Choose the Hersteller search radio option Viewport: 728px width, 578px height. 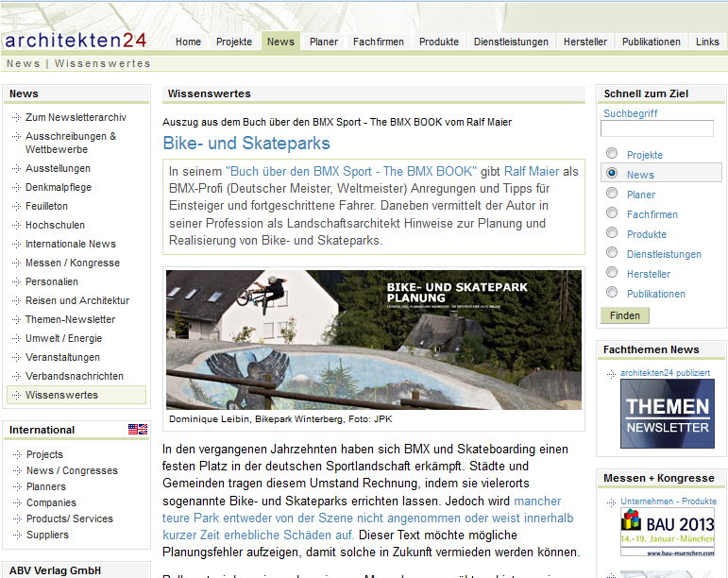point(612,273)
